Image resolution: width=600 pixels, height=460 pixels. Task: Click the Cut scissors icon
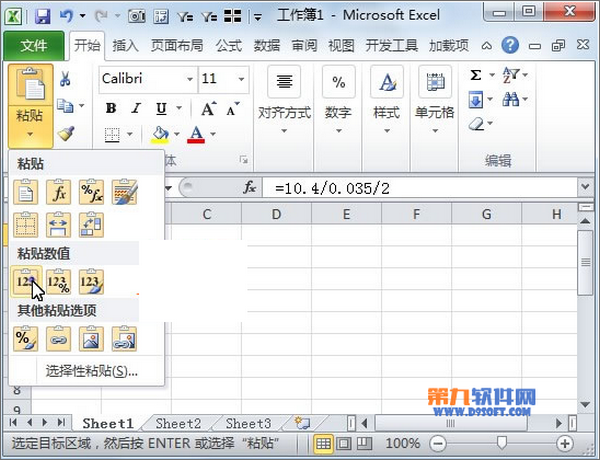coord(65,78)
